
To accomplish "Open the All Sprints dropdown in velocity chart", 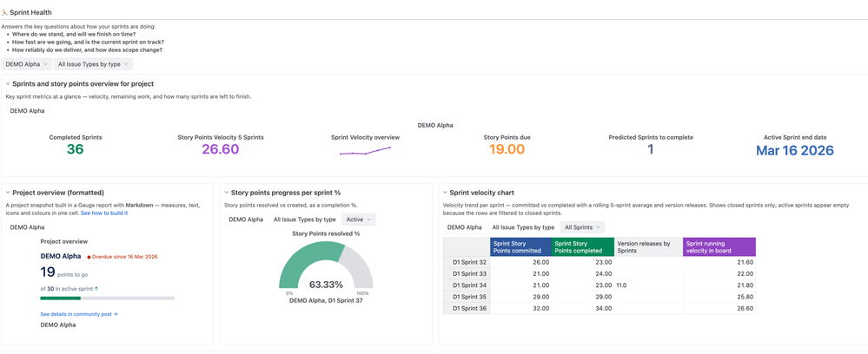I will pos(582,227).
